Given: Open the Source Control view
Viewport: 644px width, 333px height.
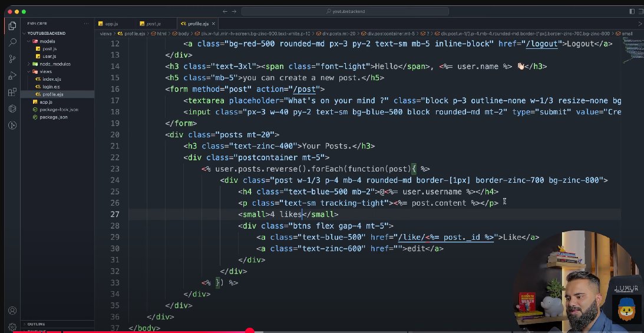Looking at the screenshot, I should (12, 59).
